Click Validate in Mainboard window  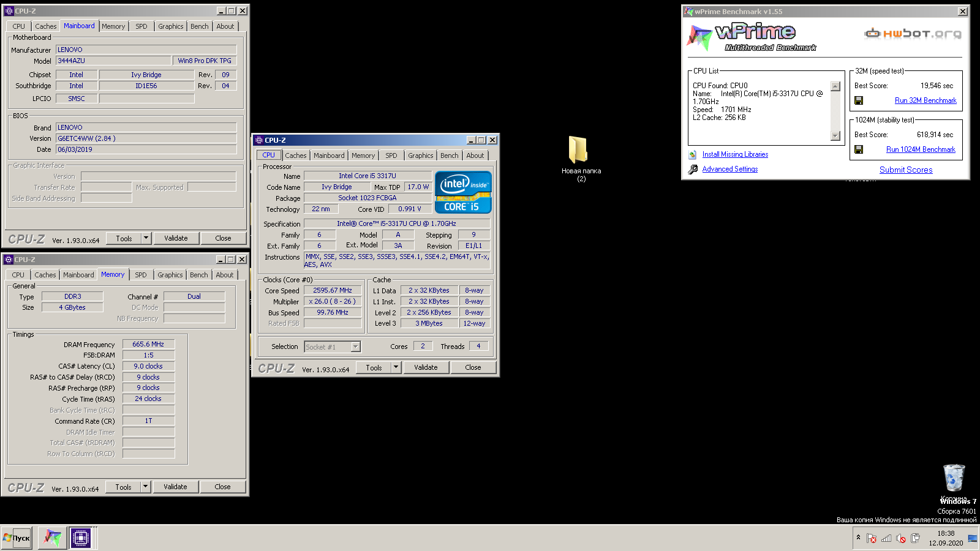click(176, 238)
